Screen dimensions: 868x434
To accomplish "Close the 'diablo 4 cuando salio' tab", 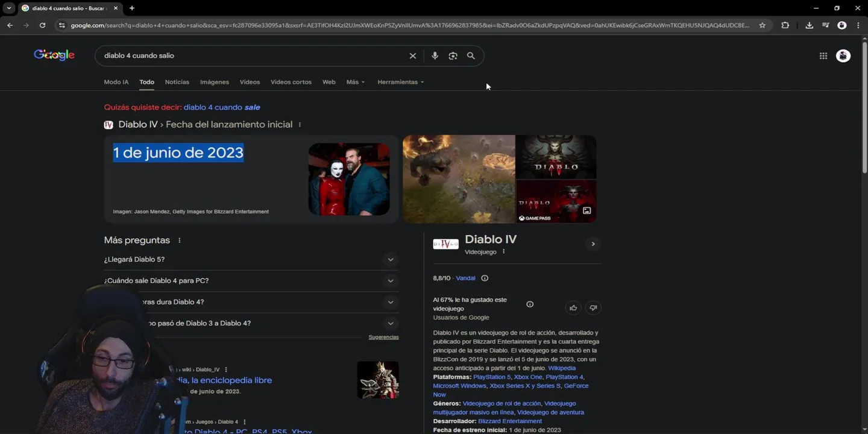I will [x=116, y=8].
